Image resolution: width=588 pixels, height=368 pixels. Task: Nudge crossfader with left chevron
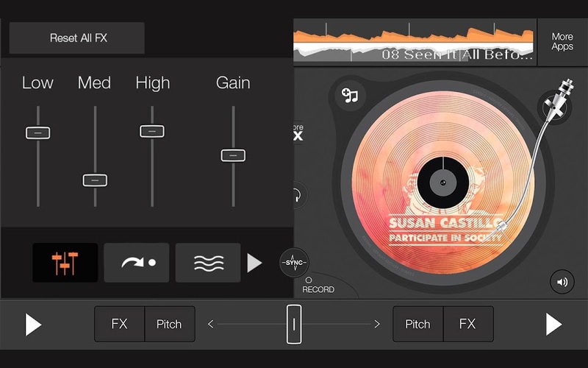pos(211,324)
